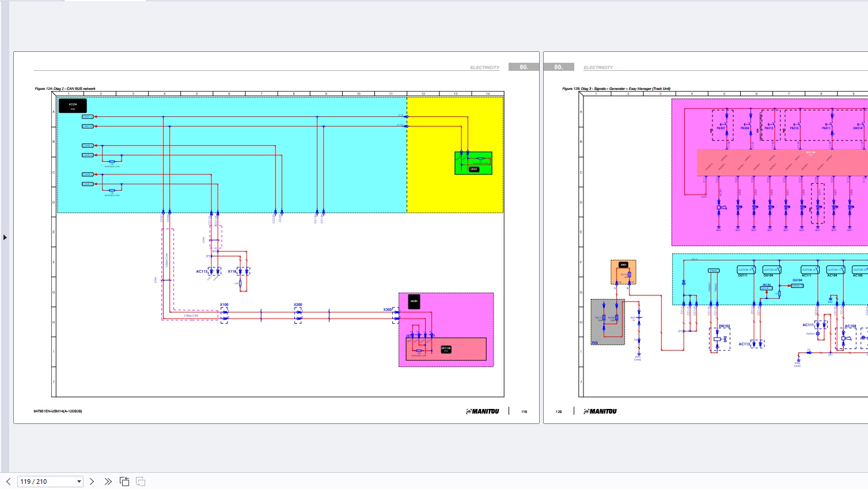Select the AC113 connector label on page 119
This screenshot has width=868, height=489.
pos(202,271)
